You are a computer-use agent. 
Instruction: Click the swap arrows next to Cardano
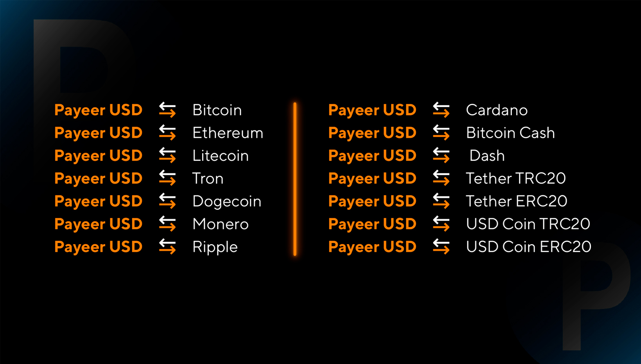(441, 110)
